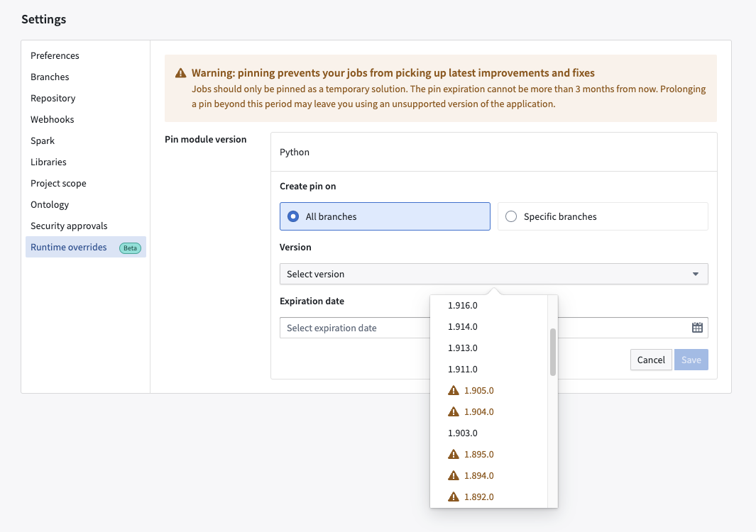Pick version 1.894.0 label in list

click(478, 475)
